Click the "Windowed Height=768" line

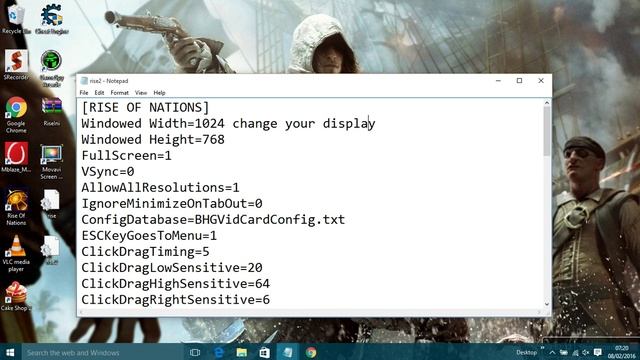coord(153,139)
